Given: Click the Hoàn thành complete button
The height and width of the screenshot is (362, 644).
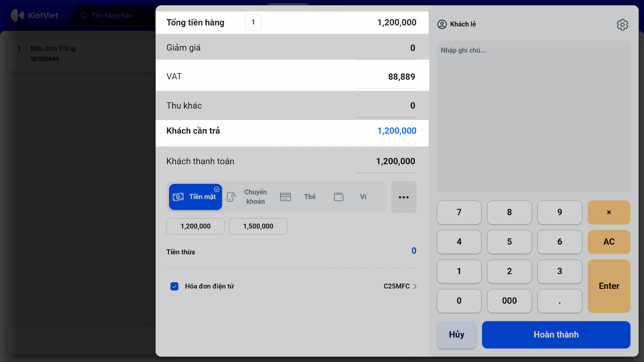Looking at the screenshot, I should [x=556, y=335].
